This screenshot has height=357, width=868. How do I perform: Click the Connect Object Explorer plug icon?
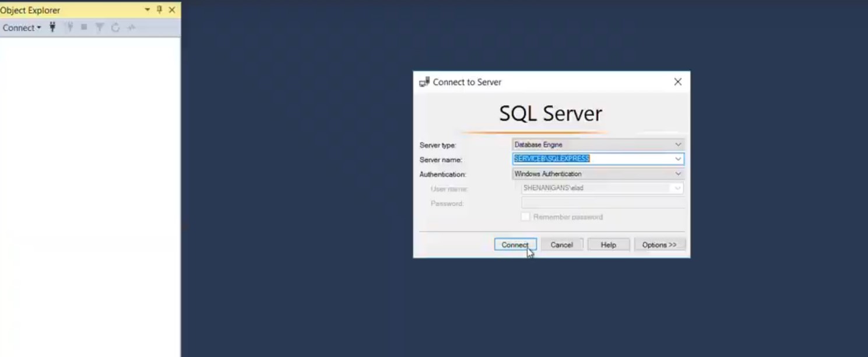coord(52,27)
